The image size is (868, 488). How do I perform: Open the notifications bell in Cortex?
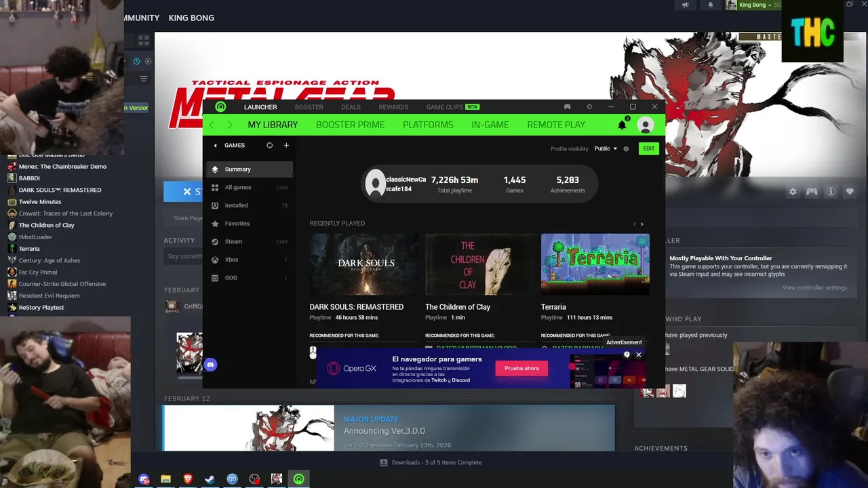(x=622, y=125)
